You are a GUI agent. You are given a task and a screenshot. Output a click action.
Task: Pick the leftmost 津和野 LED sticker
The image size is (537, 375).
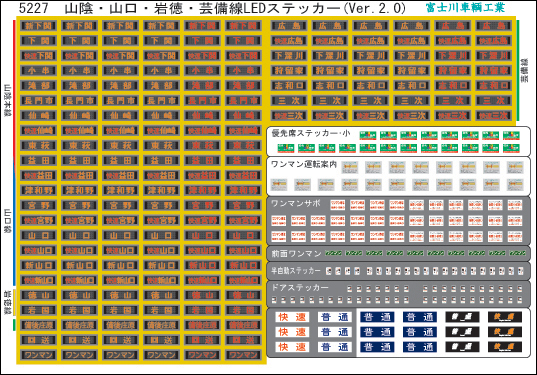(x=38, y=190)
